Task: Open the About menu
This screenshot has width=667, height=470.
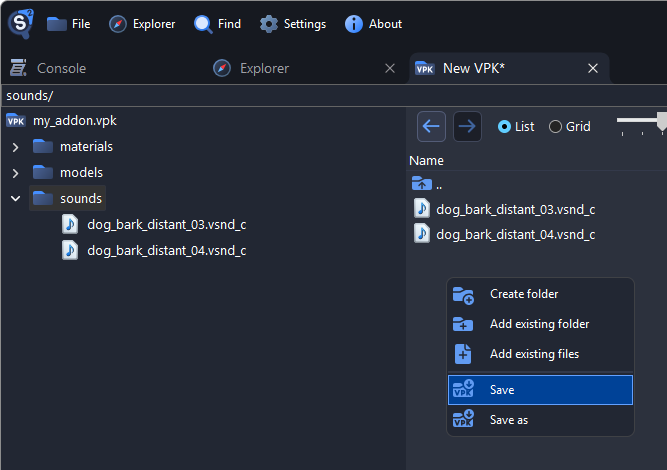Action: (x=373, y=24)
